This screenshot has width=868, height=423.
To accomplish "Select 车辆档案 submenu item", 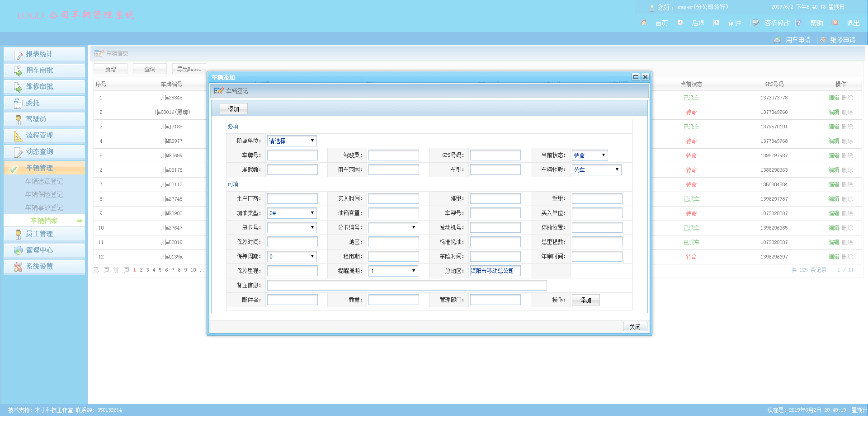I will click(x=44, y=221).
